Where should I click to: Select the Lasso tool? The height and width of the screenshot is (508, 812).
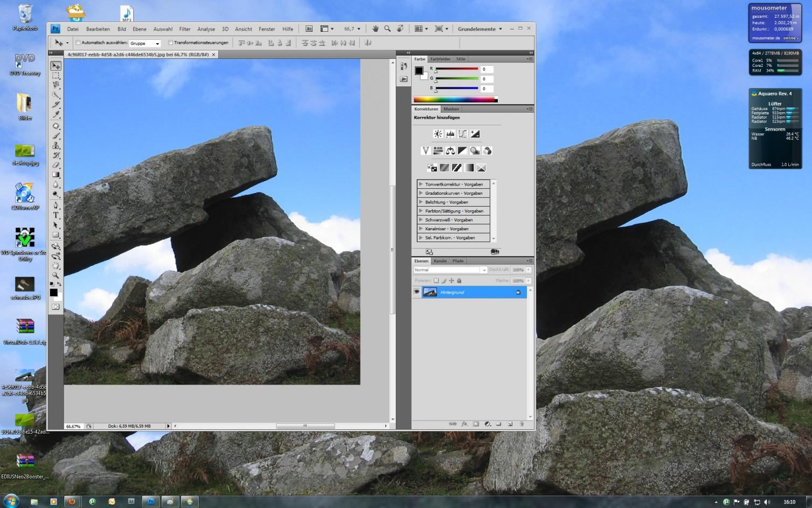[56, 85]
